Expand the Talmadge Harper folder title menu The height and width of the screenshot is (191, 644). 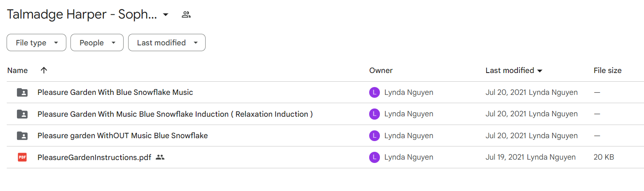[x=166, y=15]
